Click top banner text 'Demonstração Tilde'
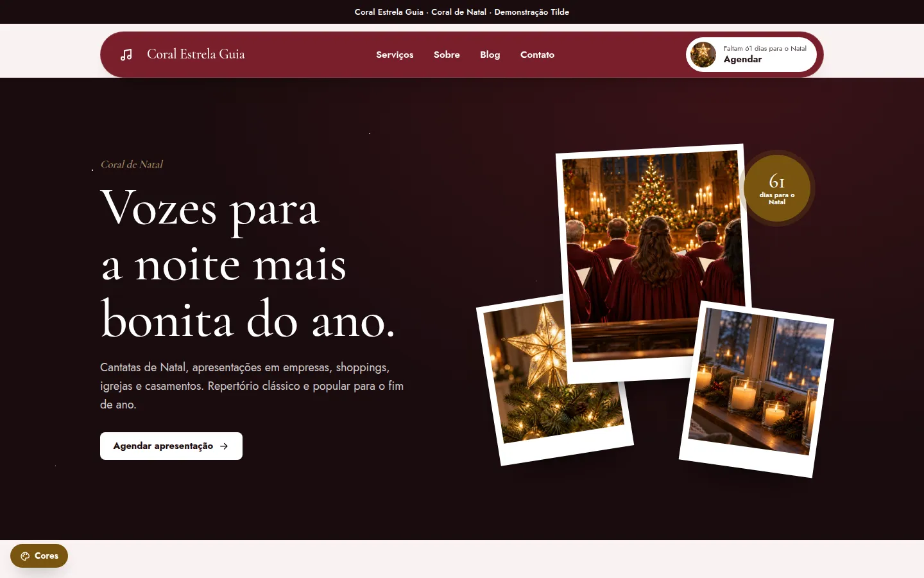Image resolution: width=924 pixels, height=578 pixels. pyautogui.click(x=531, y=12)
